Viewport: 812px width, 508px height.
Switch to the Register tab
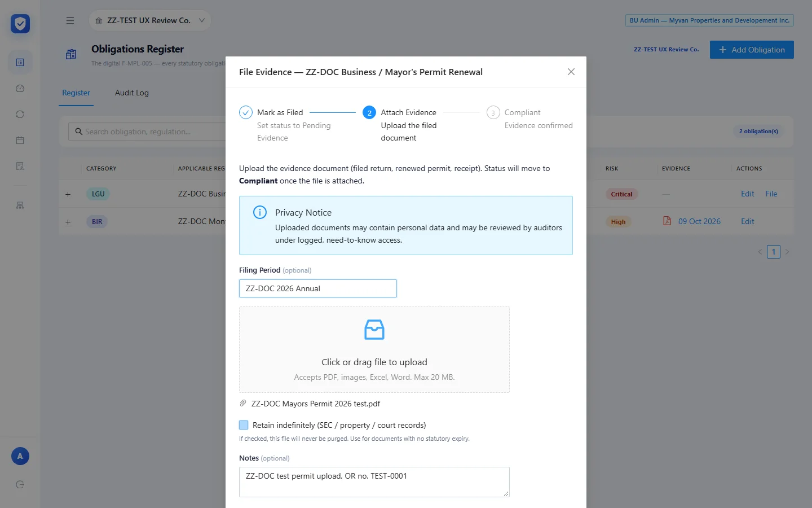[76, 93]
